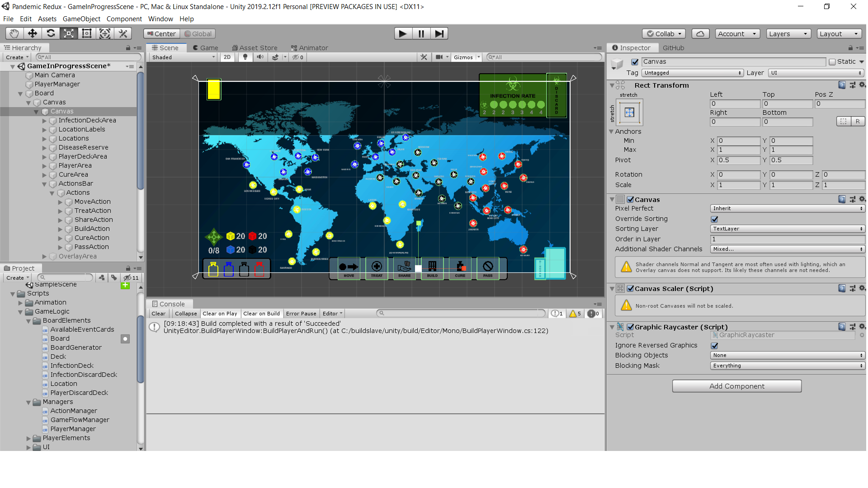The image size is (868, 488).
Task: Click the Order in Layer field
Action: [x=788, y=239]
